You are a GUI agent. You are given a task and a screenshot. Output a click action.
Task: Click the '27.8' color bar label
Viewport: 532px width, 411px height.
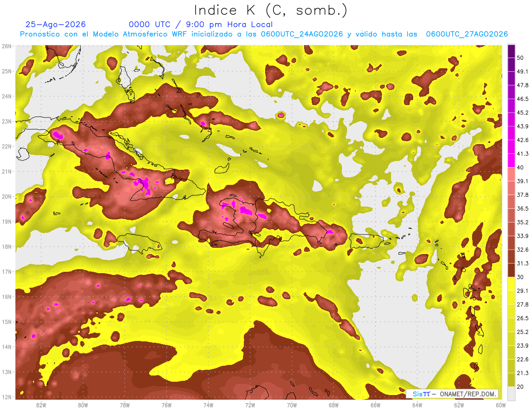coord(523,305)
